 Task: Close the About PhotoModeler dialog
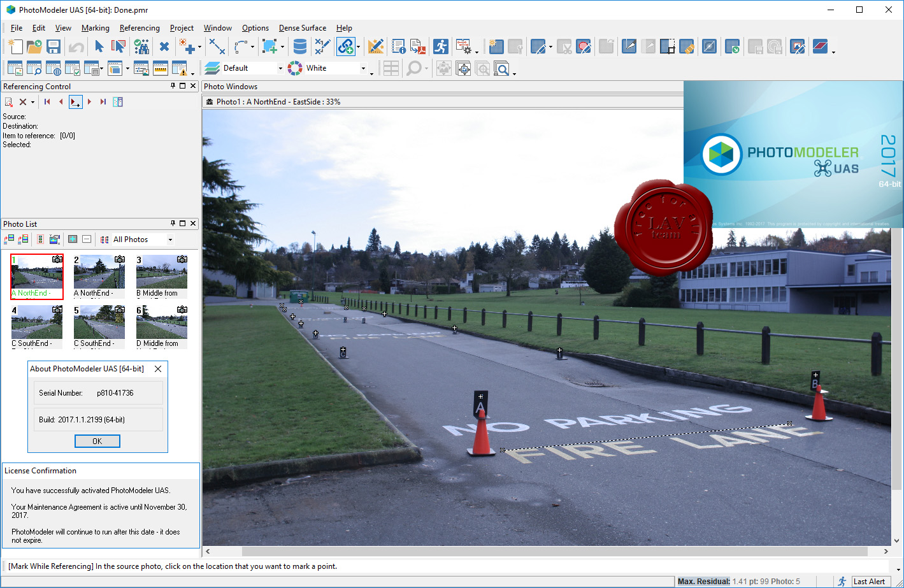[158, 368]
